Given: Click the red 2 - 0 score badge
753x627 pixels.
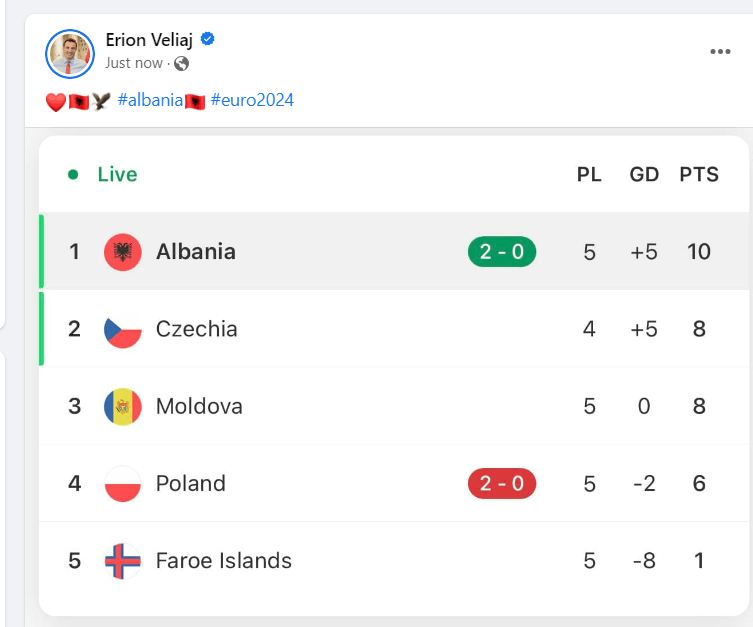Looking at the screenshot, I should pos(502,484).
